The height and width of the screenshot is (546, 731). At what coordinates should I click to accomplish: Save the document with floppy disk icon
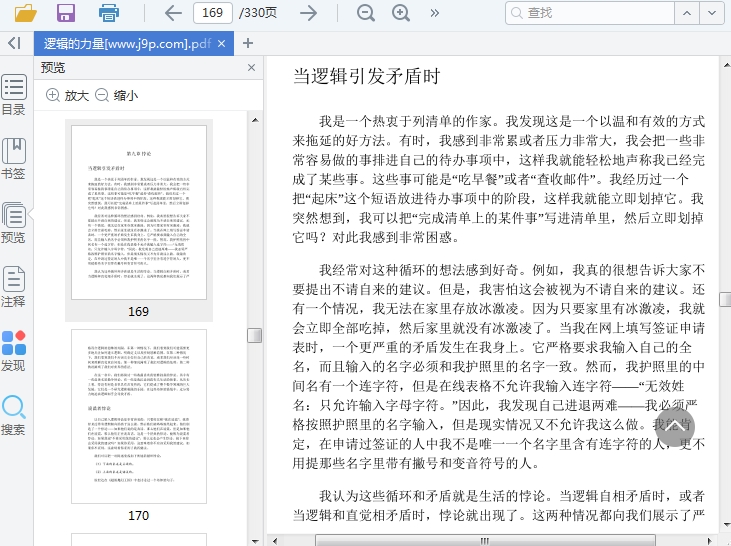pos(66,13)
